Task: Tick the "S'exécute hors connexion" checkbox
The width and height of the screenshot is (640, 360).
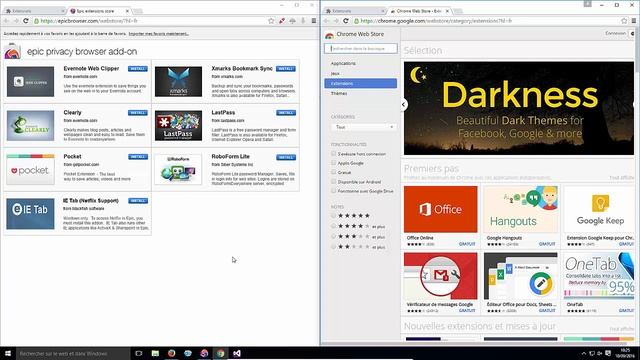Action: point(333,153)
